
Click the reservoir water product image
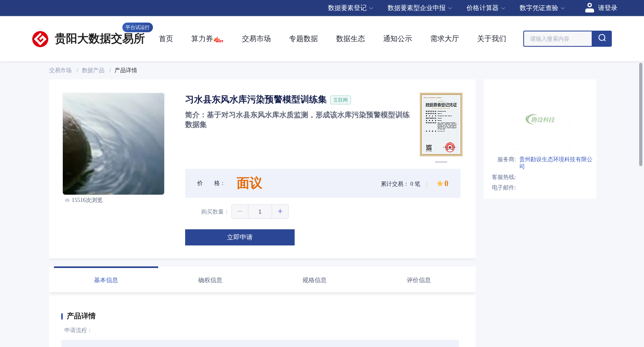[x=114, y=144]
